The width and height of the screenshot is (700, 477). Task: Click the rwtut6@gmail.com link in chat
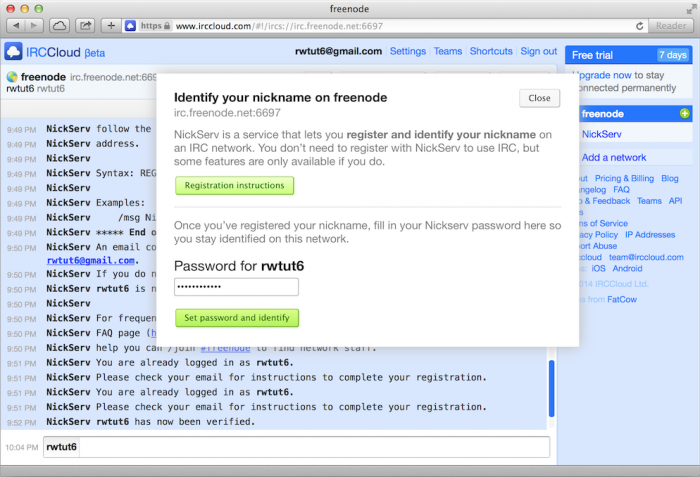[x=91, y=260]
